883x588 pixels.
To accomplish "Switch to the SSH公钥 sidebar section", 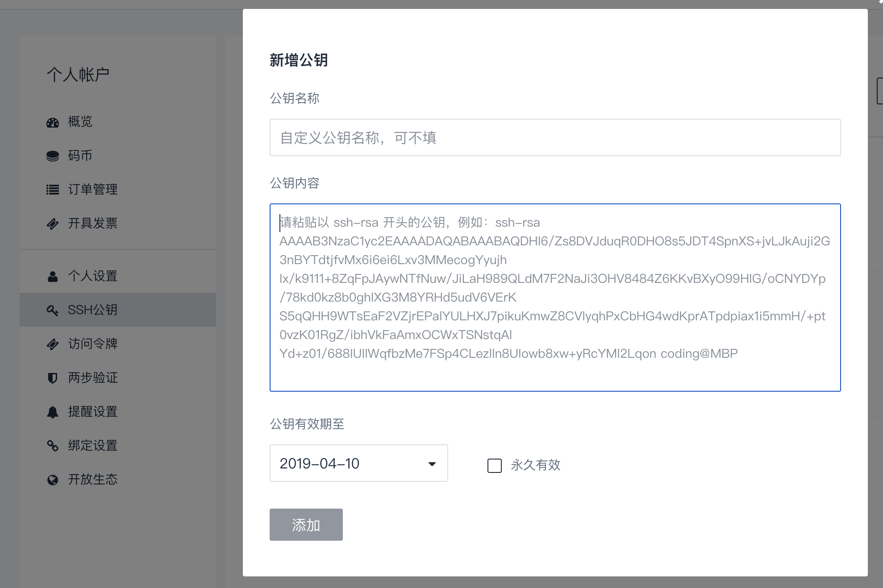I will [93, 310].
